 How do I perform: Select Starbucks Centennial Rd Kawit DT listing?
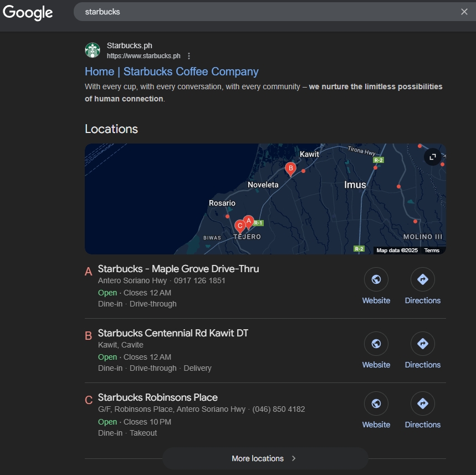pos(173,333)
